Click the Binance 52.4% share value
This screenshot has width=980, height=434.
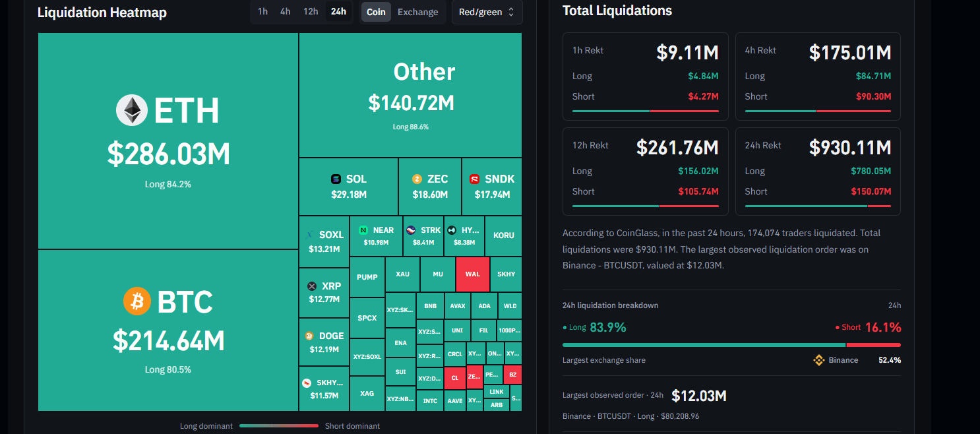click(890, 360)
